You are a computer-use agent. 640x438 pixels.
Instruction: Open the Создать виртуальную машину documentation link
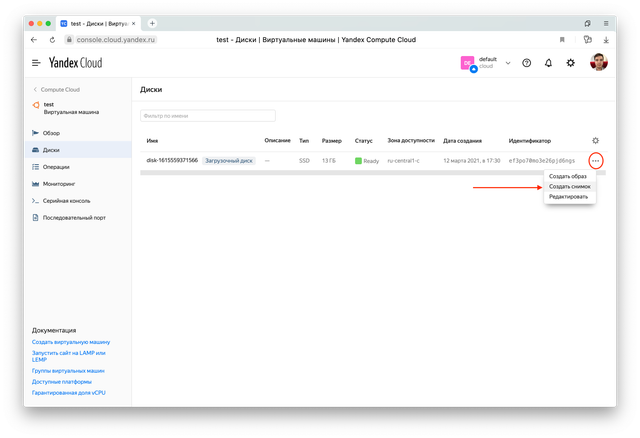pyautogui.click(x=68, y=343)
